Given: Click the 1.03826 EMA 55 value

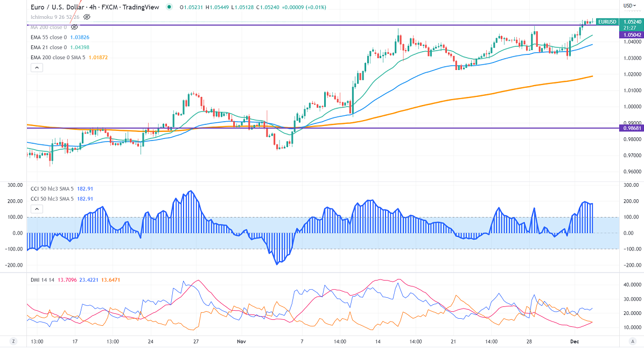Looking at the screenshot, I should 80,37.
